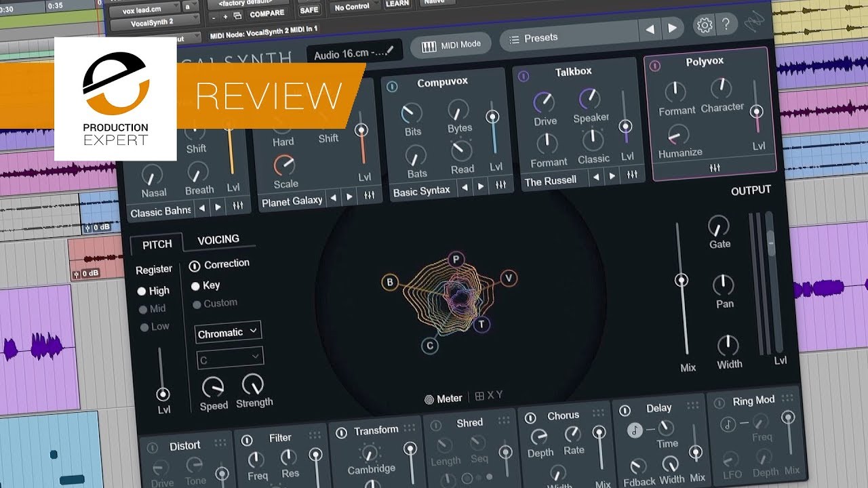Viewport: 868px width, 488px height.
Task: Toggle the Ring Mod effect power
Action: (x=719, y=403)
